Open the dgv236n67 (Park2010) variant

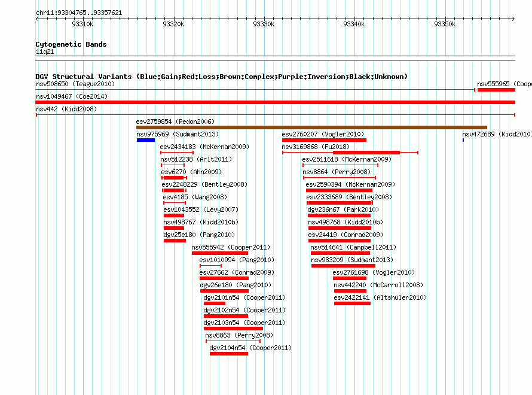pos(343,209)
